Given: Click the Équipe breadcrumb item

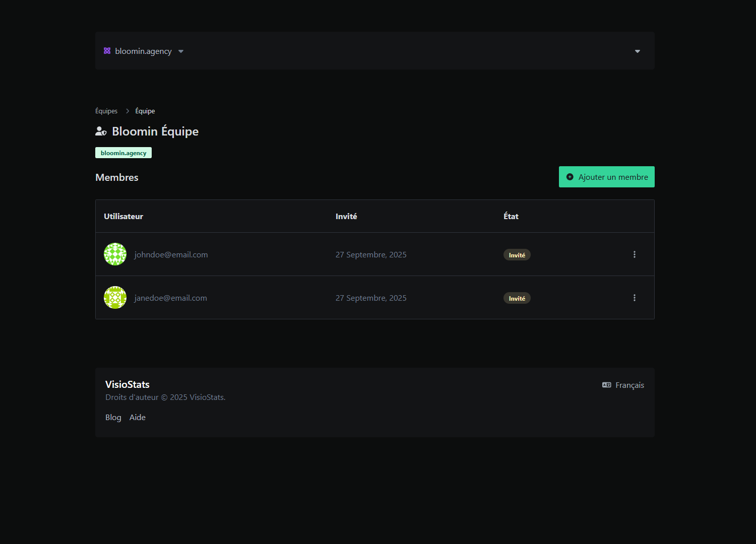Looking at the screenshot, I should 145,111.
